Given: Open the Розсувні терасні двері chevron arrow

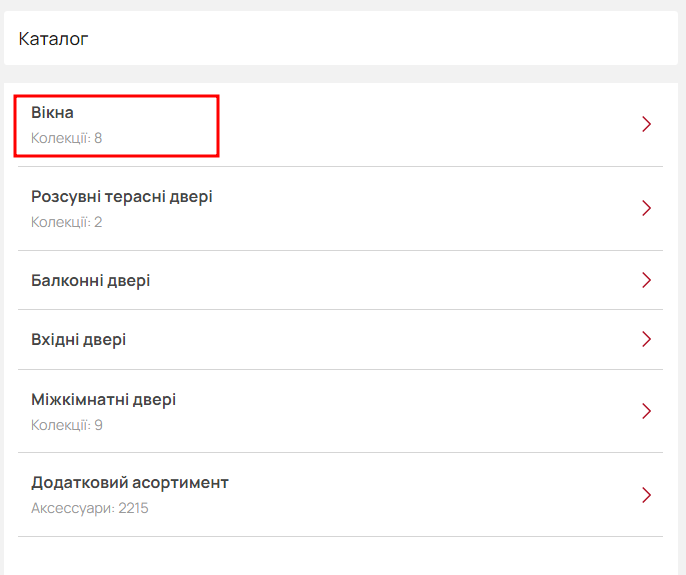Looking at the screenshot, I should 647,208.
